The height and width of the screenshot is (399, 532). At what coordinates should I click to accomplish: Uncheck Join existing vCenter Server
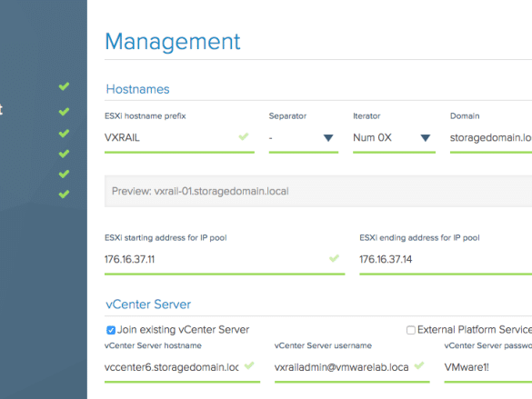(111, 330)
